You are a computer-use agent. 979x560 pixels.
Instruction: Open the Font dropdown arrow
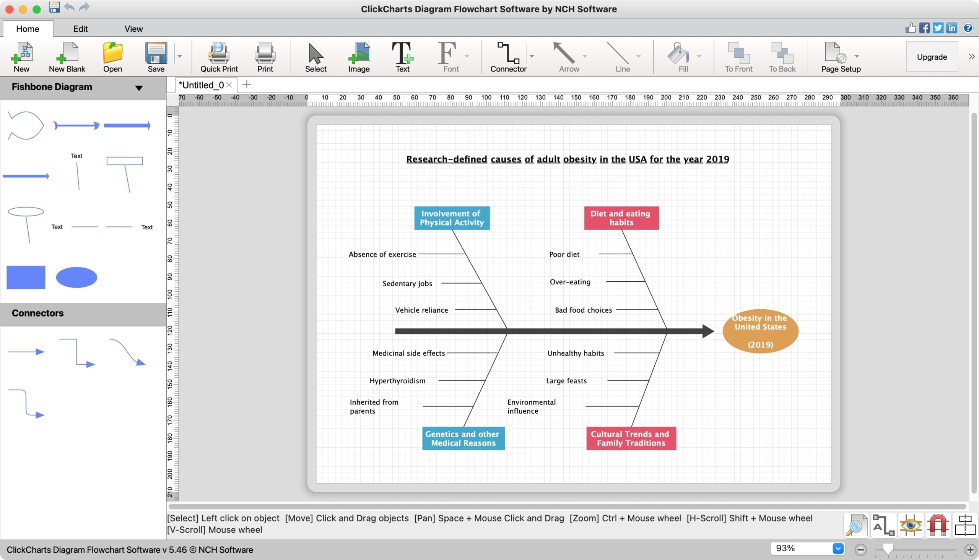[x=467, y=56]
